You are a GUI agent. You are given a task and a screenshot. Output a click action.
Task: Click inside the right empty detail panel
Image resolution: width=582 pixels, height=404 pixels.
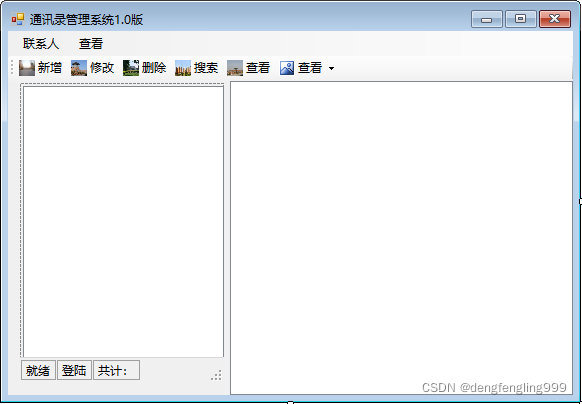point(401,238)
